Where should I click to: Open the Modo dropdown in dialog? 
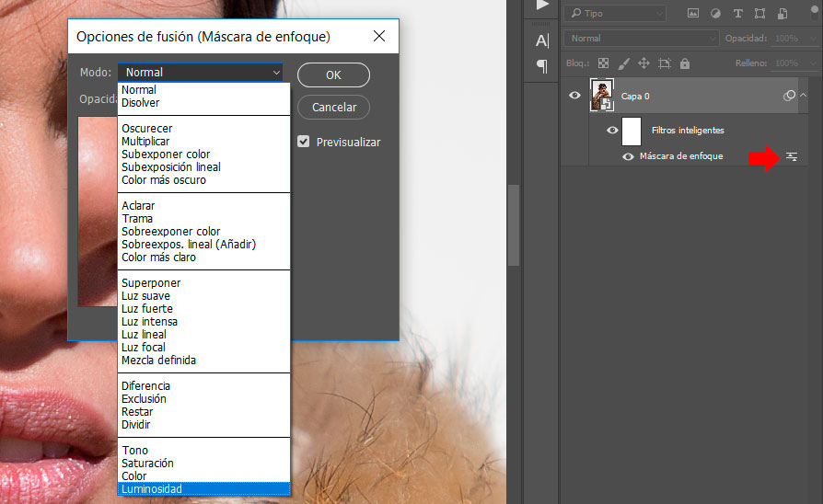click(x=201, y=73)
